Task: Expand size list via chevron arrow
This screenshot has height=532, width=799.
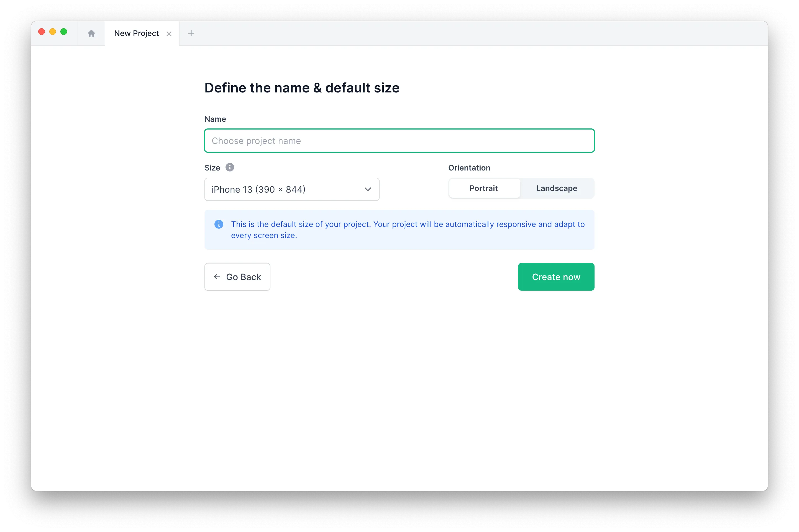Action: (x=368, y=189)
